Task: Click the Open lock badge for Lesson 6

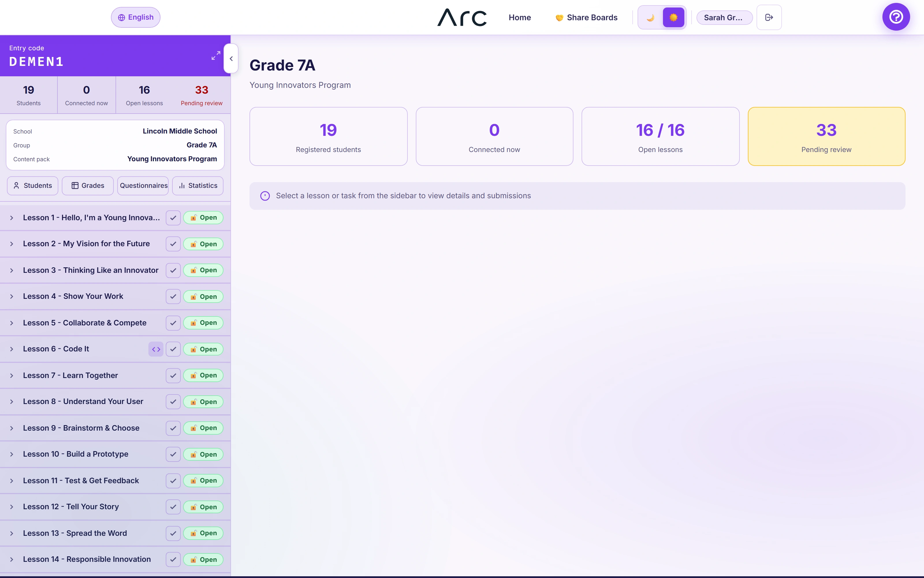Action: [x=203, y=349]
